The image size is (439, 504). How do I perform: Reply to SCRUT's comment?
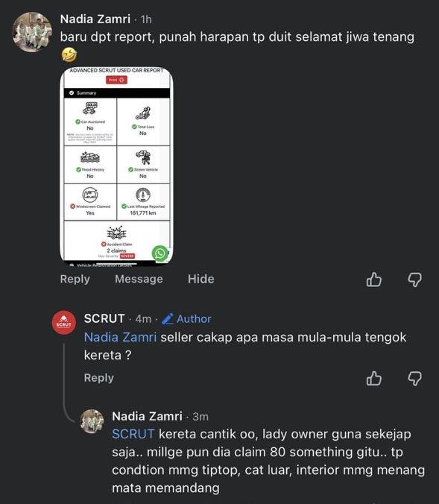98,378
